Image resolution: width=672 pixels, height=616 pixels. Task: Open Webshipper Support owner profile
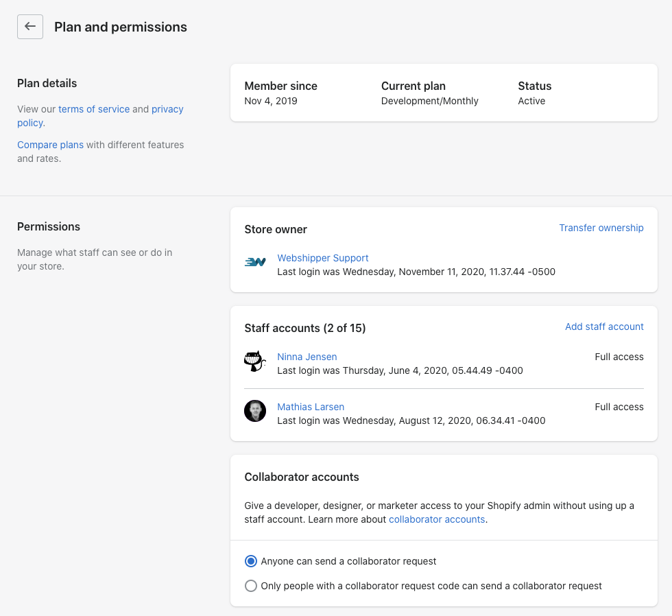322,258
